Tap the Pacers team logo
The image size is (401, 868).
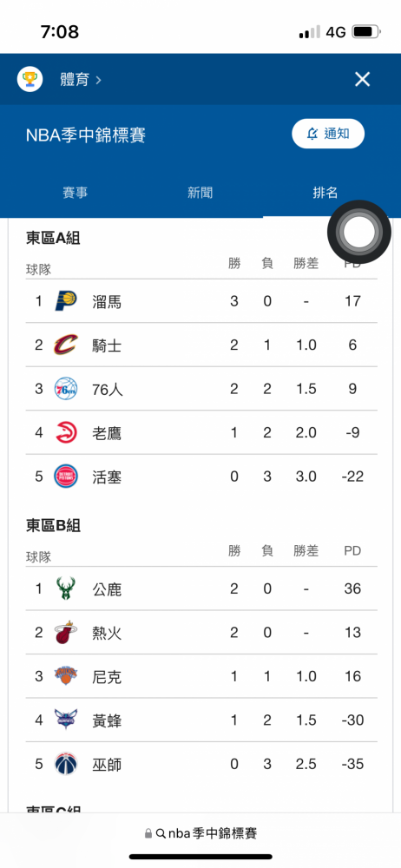click(x=66, y=301)
